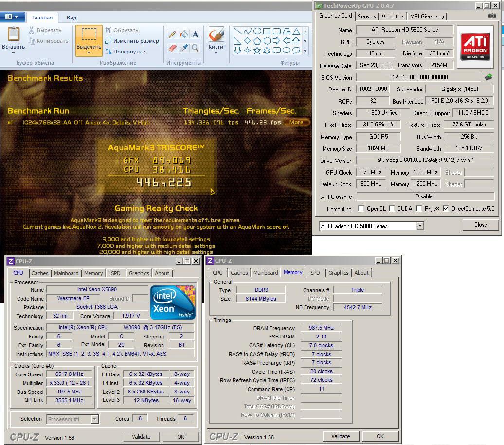The width and height of the screenshot is (504, 445).
Task: Click the Close button in GPU-Z
Action: click(481, 225)
